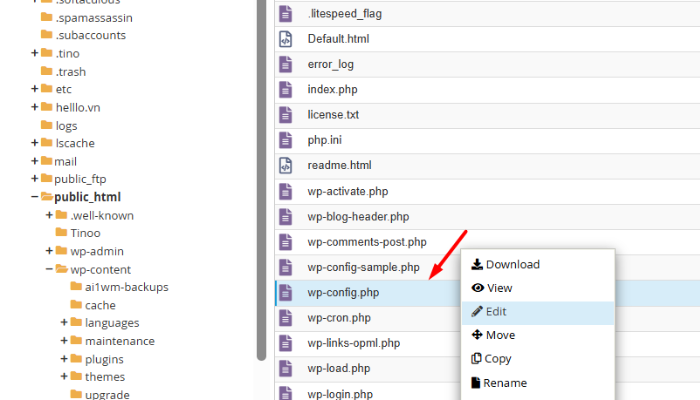Click the upgrade folder icon
This screenshot has width=700, height=400.
tap(76, 394)
